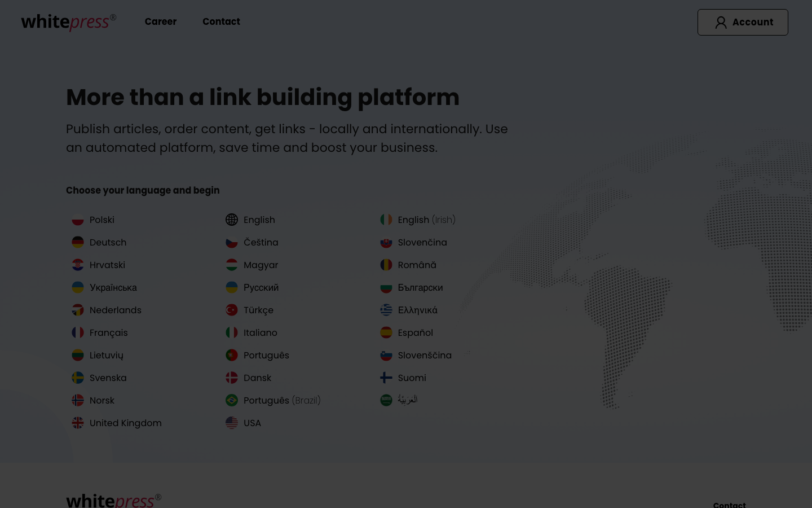This screenshot has height=508, width=812.
Task: Click the Saudi flag beside Arabic text
Action: coord(386,400)
